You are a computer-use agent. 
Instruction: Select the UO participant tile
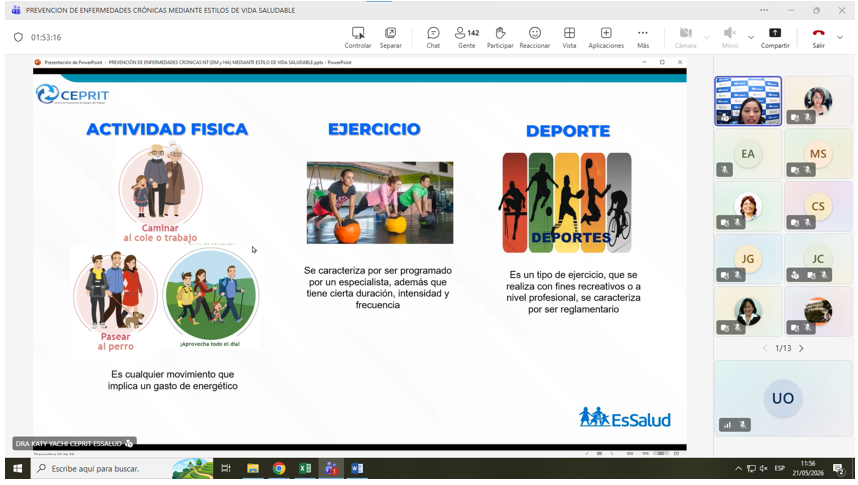pos(783,398)
